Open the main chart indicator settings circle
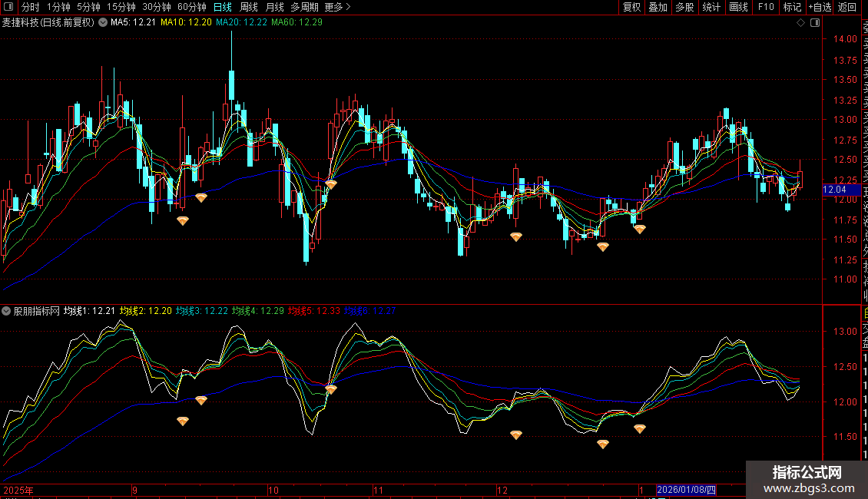This screenshot has width=868, height=499. tap(103, 23)
